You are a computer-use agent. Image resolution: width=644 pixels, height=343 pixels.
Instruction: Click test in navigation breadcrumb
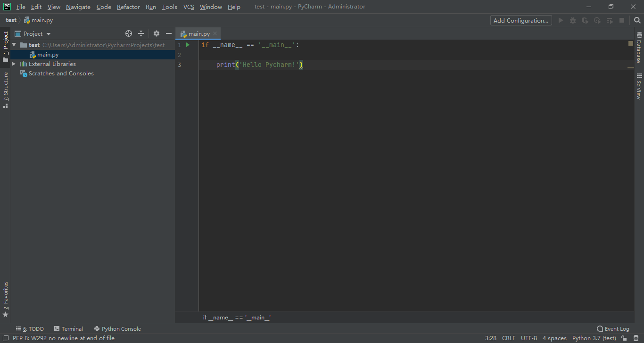coord(11,20)
